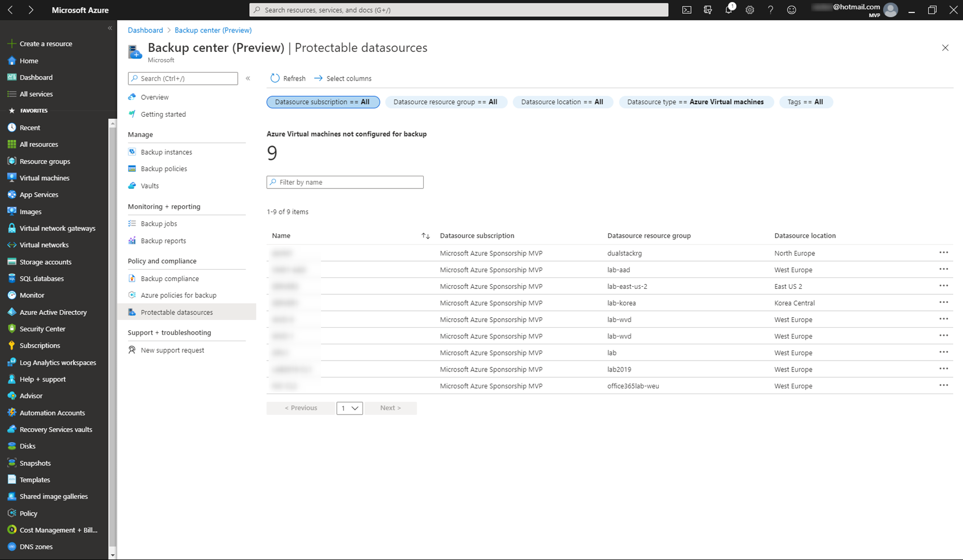This screenshot has height=560, width=963.
Task: Focus the Backup center menu search box
Action: pos(183,79)
